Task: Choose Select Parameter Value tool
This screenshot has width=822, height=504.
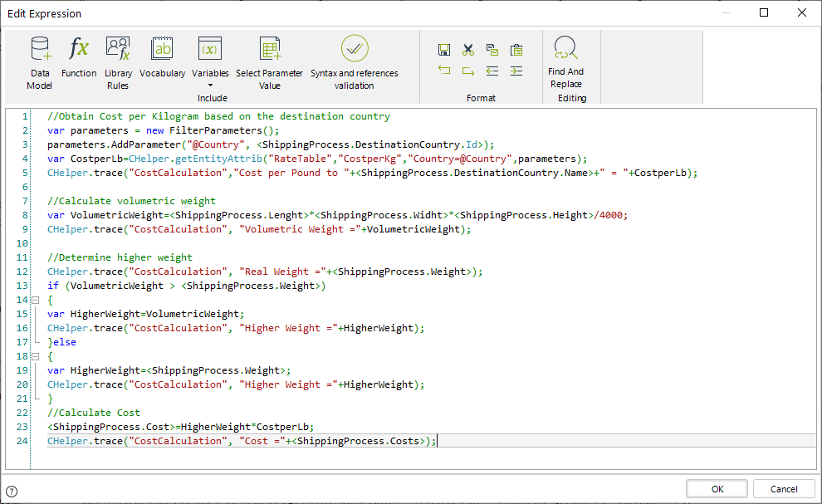Action: click(270, 63)
